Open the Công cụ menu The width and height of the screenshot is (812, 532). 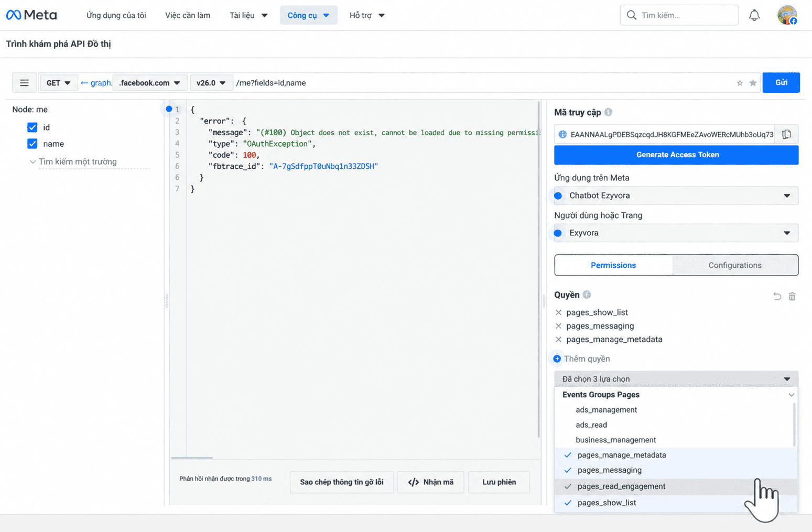click(308, 15)
